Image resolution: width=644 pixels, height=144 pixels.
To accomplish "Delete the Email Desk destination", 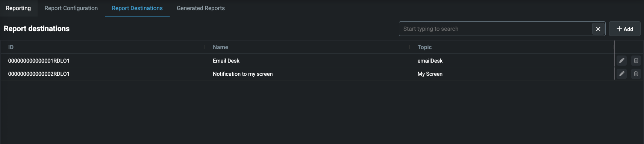I will coord(636,60).
